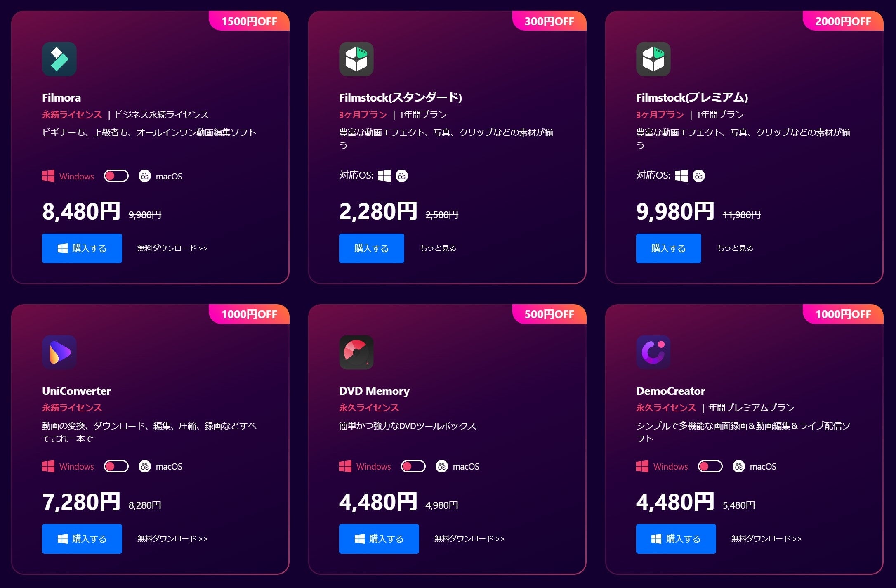This screenshot has height=588, width=896.
Task: Select Filmstock Standard 1年間プラン tab
Action: point(423,115)
